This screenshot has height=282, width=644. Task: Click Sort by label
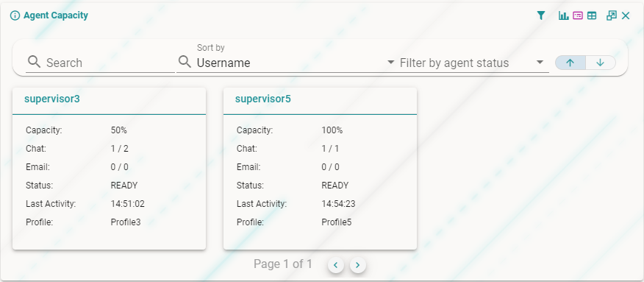pyautogui.click(x=211, y=48)
